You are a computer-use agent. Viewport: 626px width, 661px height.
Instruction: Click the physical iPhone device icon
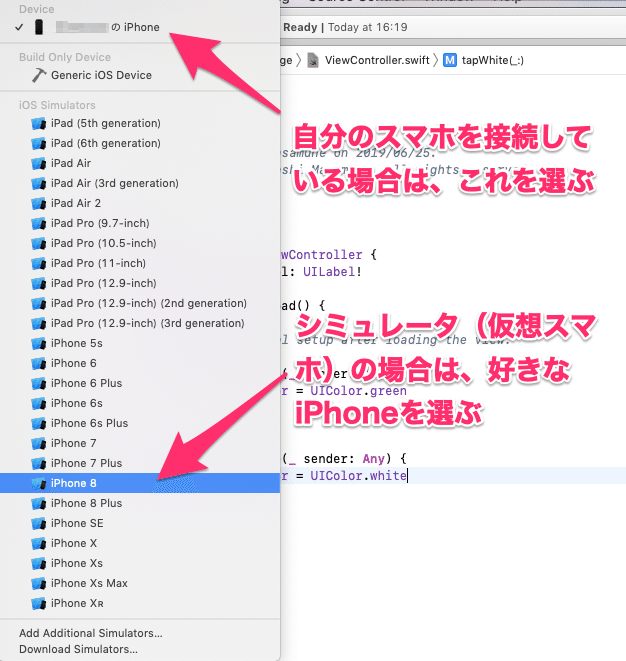click(x=39, y=27)
